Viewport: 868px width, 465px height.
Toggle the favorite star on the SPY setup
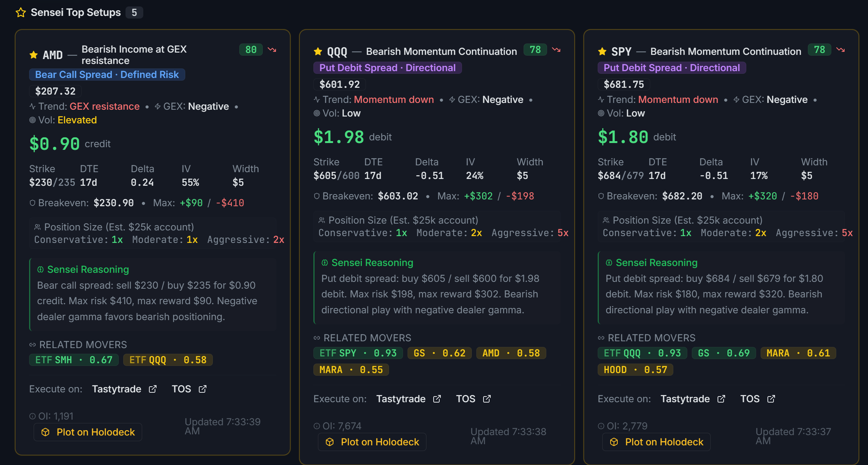pyautogui.click(x=602, y=51)
